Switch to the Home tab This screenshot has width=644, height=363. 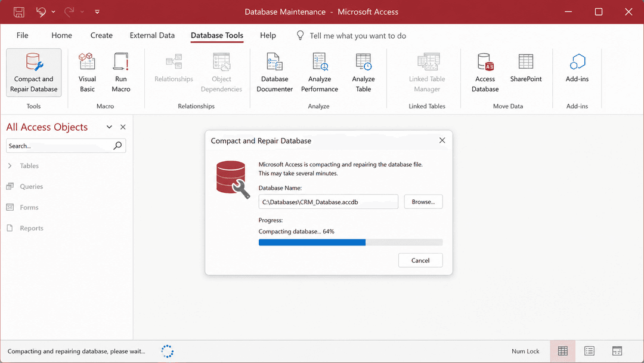click(x=61, y=35)
